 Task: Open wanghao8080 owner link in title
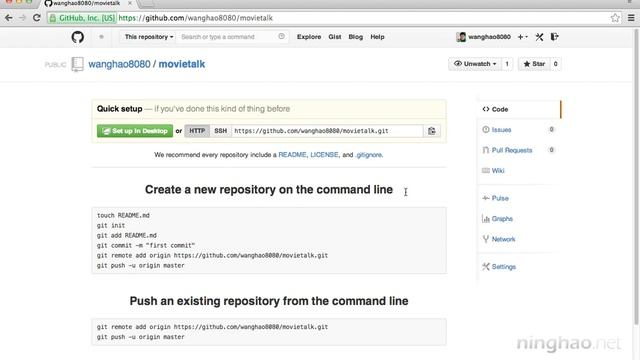pyautogui.click(x=119, y=64)
